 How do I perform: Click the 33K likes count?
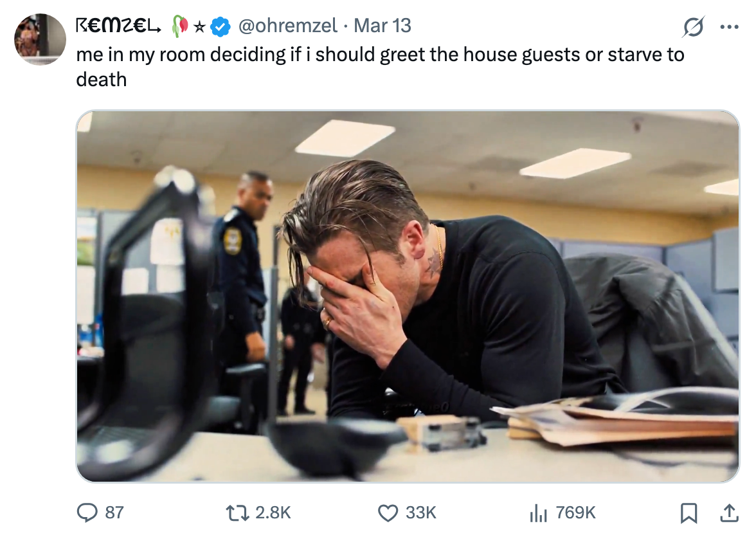click(421, 513)
